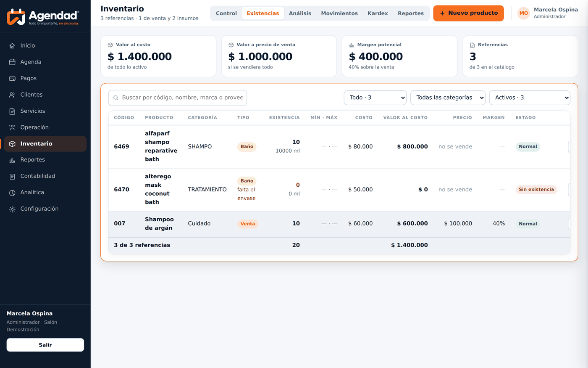Click the search magnifier icon
This screenshot has width=588, height=368.
tap(115, 98)
